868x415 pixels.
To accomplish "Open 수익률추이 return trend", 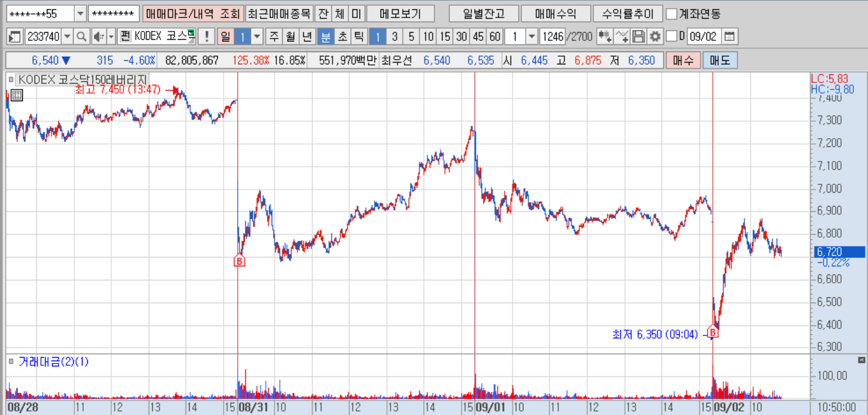I will 627,13.
